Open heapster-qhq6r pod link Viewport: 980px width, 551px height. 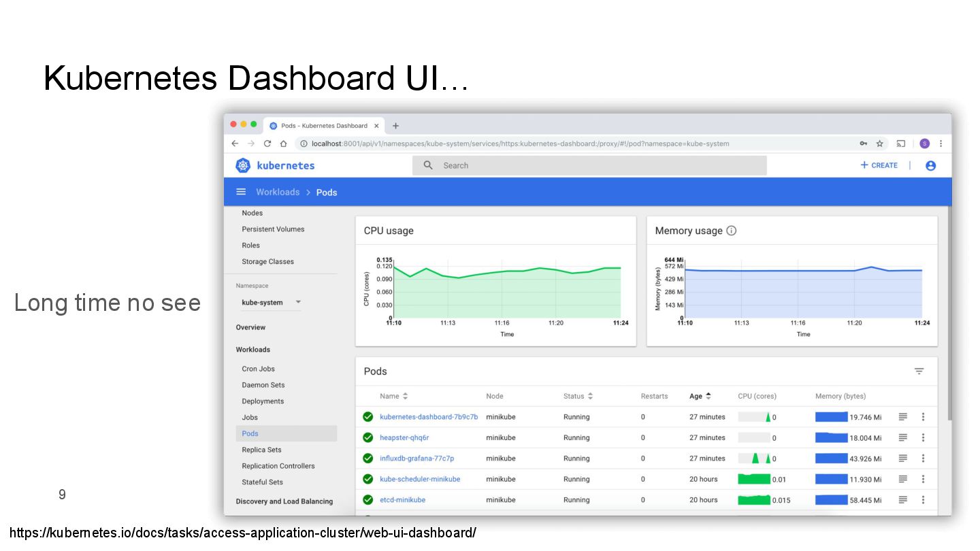(404, 437)
